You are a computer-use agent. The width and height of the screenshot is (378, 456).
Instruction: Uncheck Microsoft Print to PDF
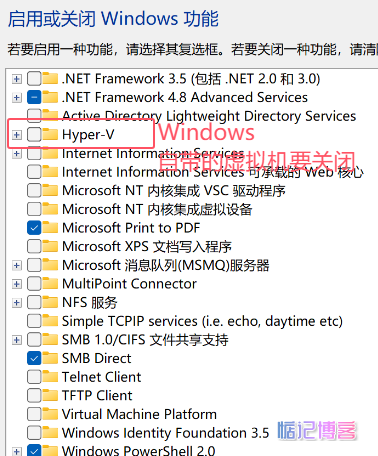pyautogui.click(x=34, y=228)
